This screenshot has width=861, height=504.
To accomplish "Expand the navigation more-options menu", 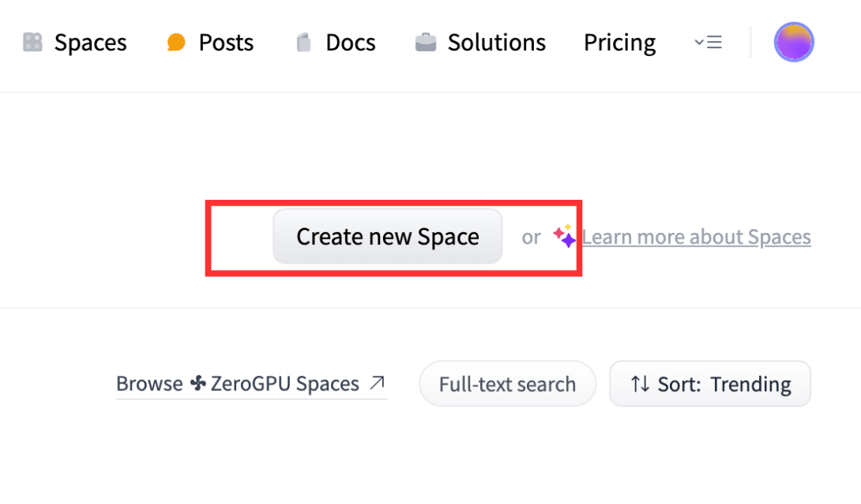I will pyautogui.click(x=708, y=43).
